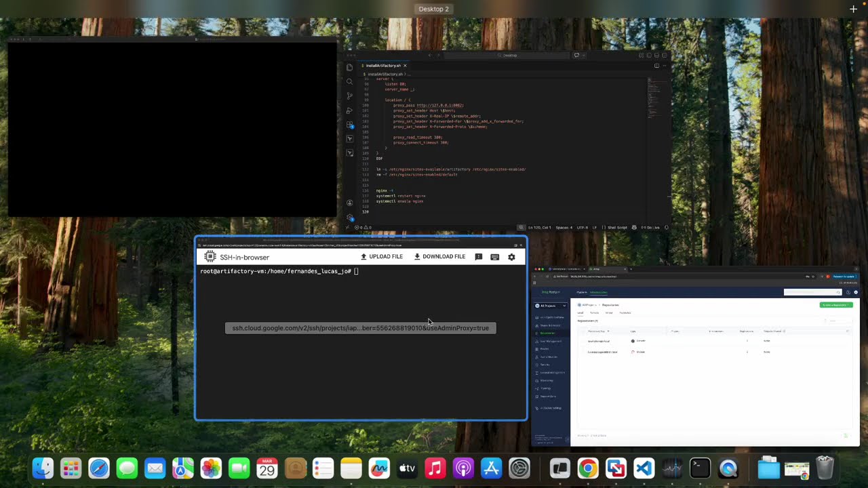The width and height of the screenshot is (868, 488).
Task: Click the SSH-in-browser chip logo
Action: (x=210, y=257)
